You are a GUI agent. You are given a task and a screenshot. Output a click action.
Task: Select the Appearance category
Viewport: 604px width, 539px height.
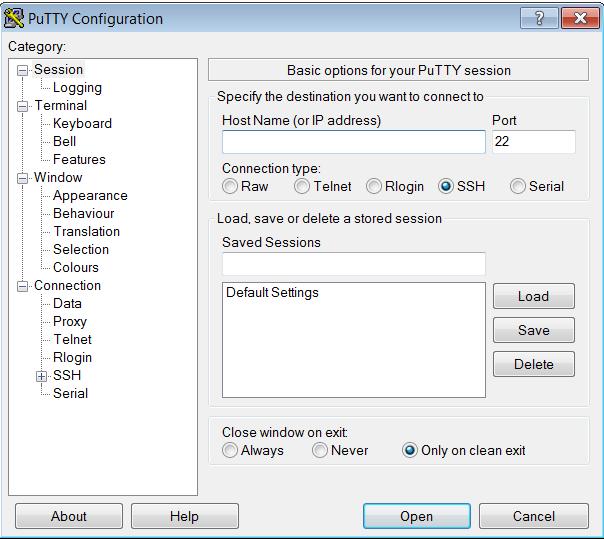(90, 195)
